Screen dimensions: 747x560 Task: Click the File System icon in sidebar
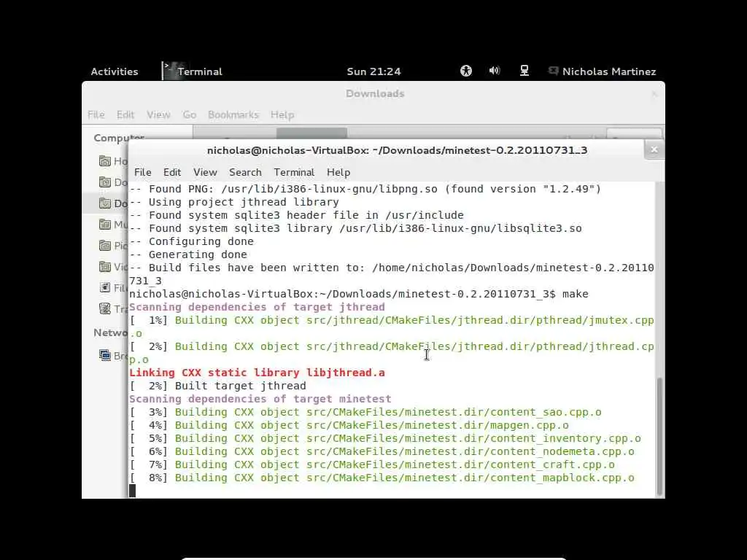coord(105,287)
